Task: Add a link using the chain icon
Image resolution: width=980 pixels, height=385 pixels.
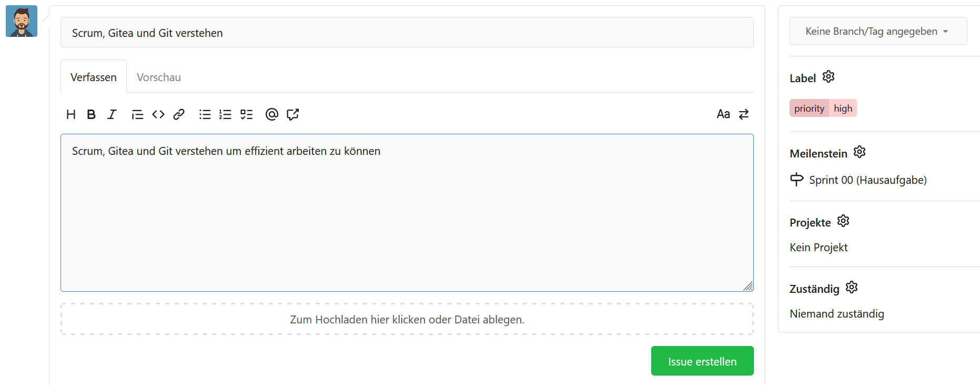Action: coord(179,114)
